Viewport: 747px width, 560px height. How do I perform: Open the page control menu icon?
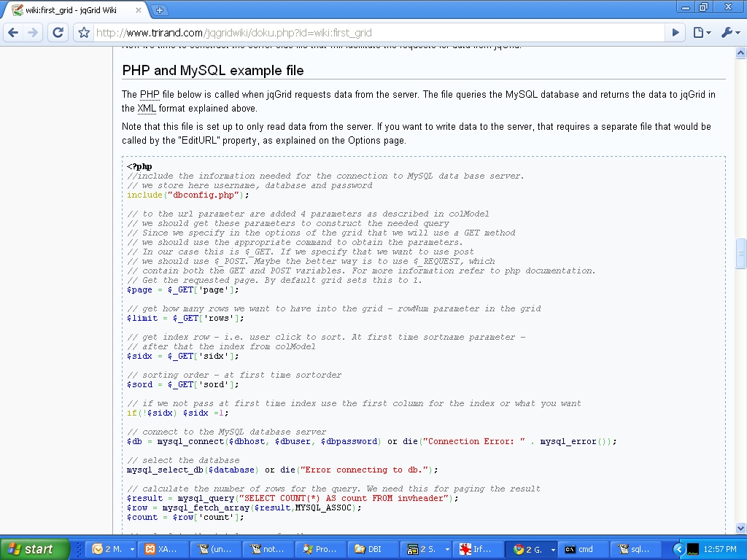point(702,32)
